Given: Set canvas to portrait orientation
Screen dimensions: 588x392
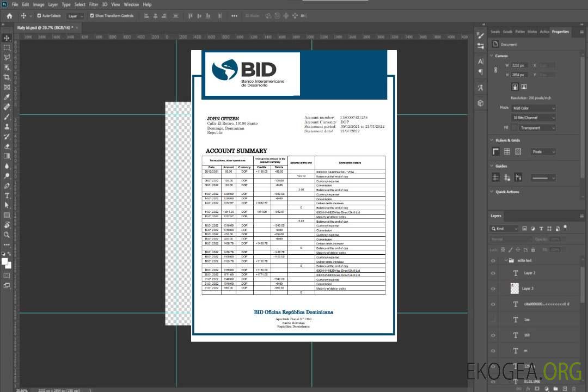Looking at the screenshot, I should pos(515,87).
